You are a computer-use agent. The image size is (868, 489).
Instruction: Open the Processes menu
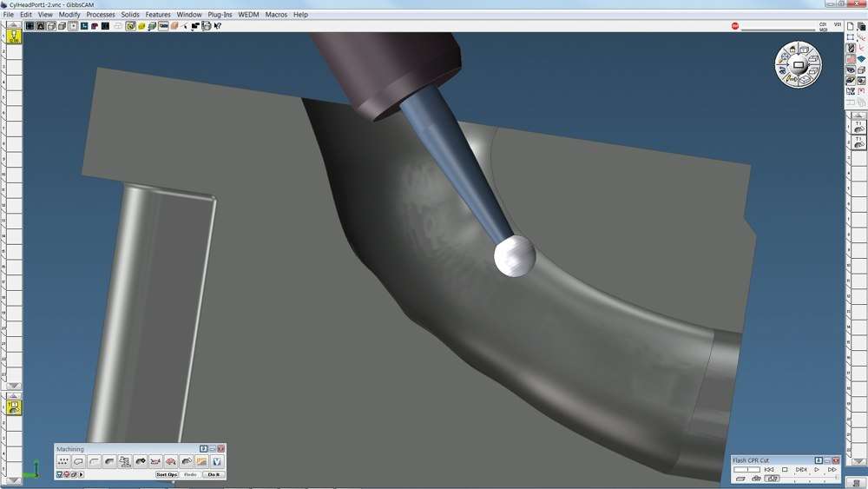pyautogui.click(x=101, y=15)
